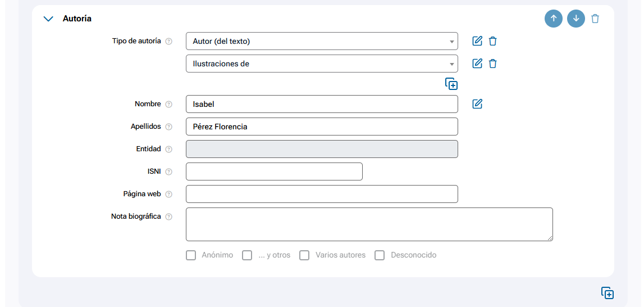The height and width of the screenshot is (307, 644).
Task: Focus the Página web input field
Action: [322, 194]
